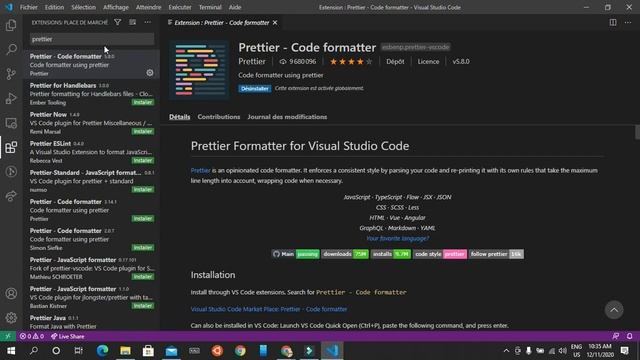Image resolution: width=640 pixels, height=360 pixels.
Task: Install JavaScript formatter by Mathieu SCHROETER
Action: (x=143, y=277)
